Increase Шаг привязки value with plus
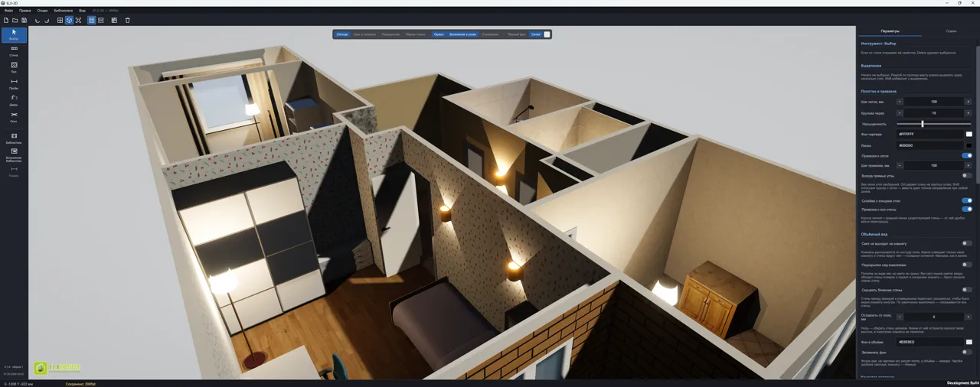 click(969, 165)
